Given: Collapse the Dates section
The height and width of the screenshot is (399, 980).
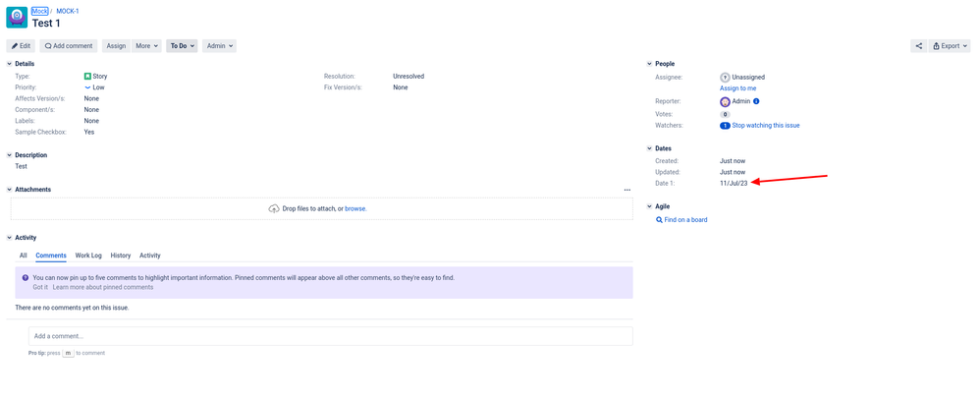Looking at the screenshot, I should pyautogui.click(x=649, y=148).
